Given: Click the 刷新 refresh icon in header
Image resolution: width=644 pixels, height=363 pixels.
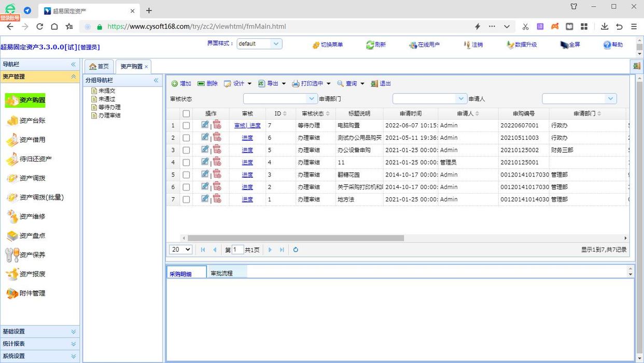Looking at the screenshot, I should [x=370, y=45].
